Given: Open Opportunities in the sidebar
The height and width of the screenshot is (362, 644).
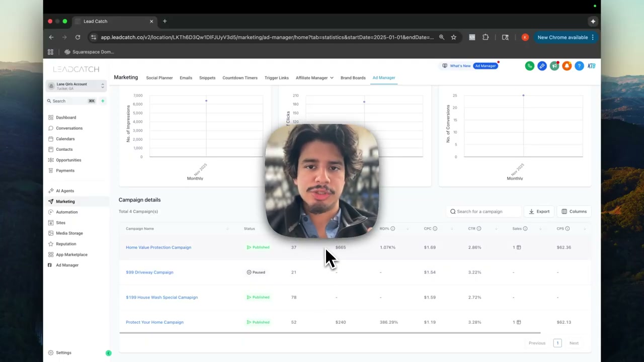Looking at the screenshot, I should coord(68,160).
